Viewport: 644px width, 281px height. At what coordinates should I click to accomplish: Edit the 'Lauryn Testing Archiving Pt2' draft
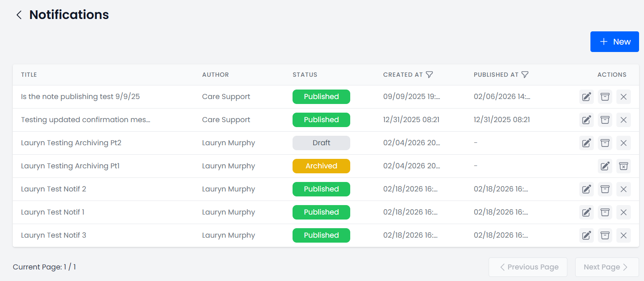pyautogui.click(x=586, y=143)
